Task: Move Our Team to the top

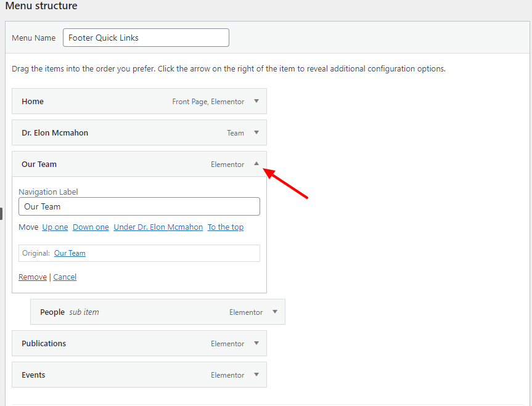Action: click(x=225, y=227)
